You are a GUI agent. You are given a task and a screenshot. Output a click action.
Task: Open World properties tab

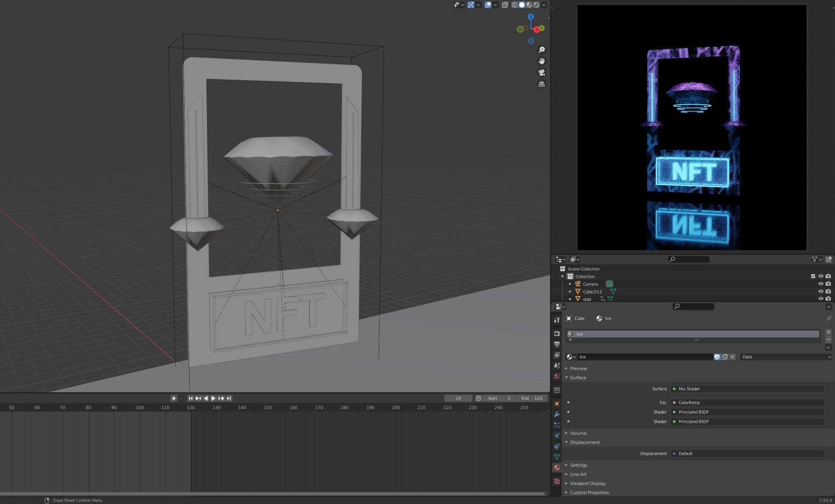click(x=557, y=376)
